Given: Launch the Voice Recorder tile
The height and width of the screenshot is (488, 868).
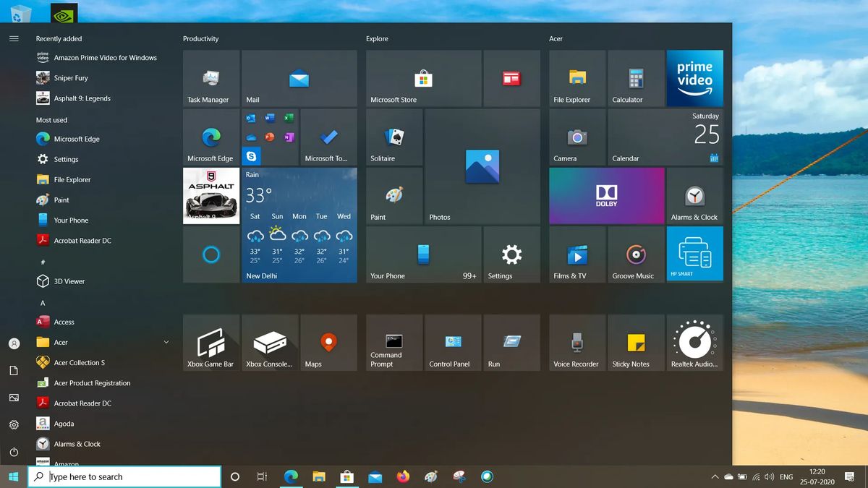Looking at the screenshot, I should click(x=576, y=342).
